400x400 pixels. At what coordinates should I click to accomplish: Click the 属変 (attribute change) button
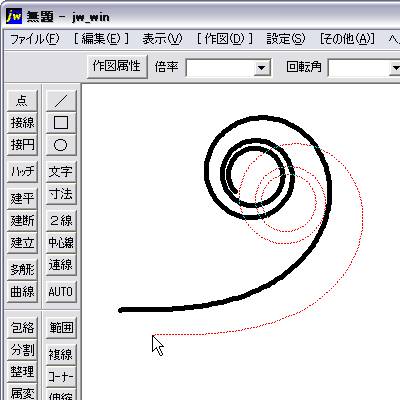coord(22,392)
